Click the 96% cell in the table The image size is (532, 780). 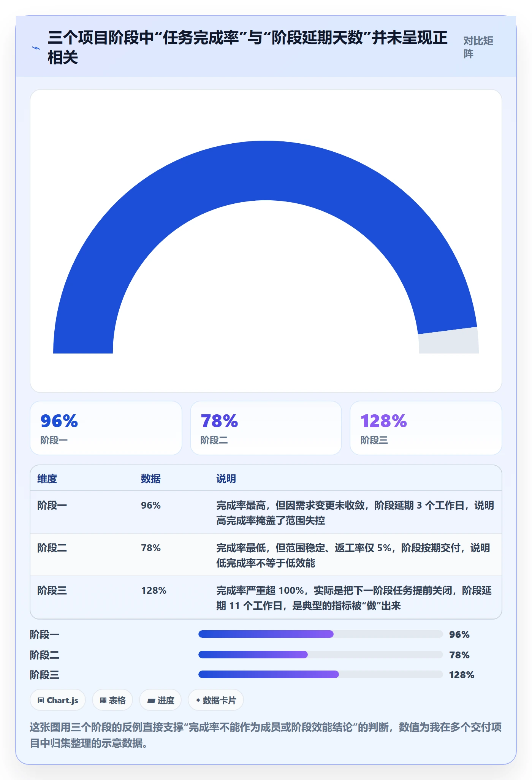tap(151, 505)
